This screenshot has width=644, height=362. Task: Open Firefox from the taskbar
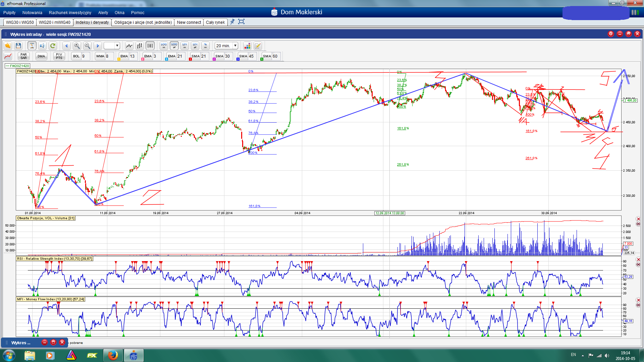click(x=113, y=355)
